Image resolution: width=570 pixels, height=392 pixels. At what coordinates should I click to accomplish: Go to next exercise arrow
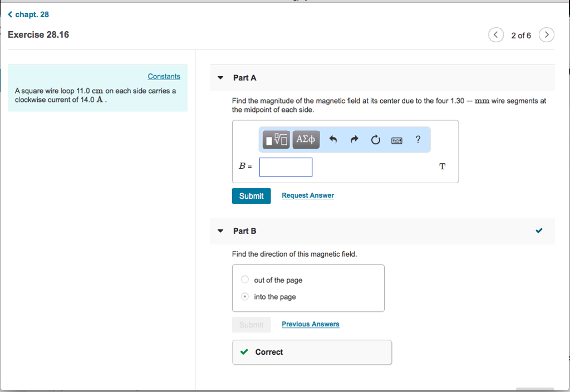547,35
